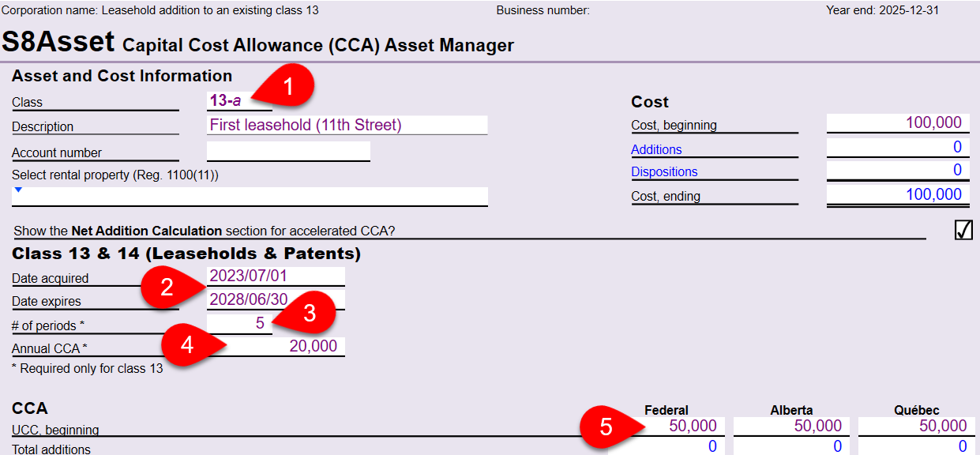Viewport: 980px width, 455px height.
Task: Click the Dispositions amount field
Action: coord(898,170)
